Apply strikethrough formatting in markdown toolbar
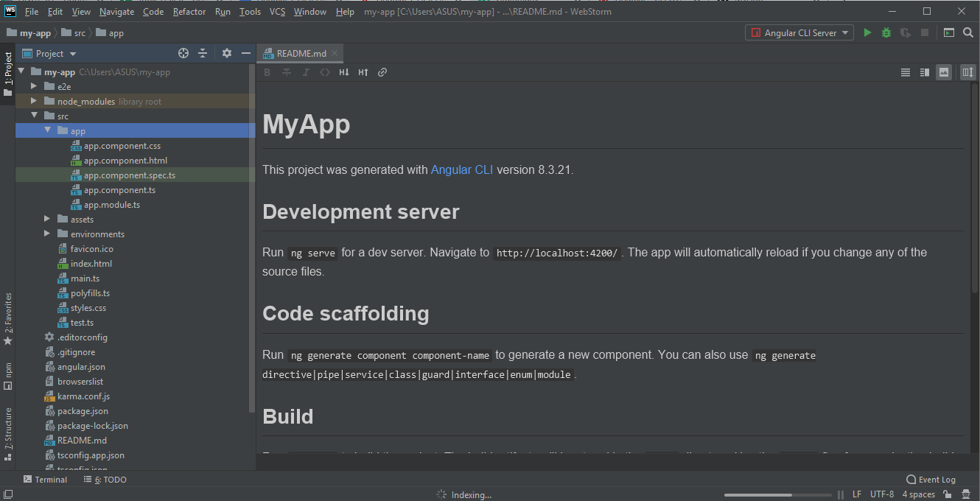 (287, 72)
